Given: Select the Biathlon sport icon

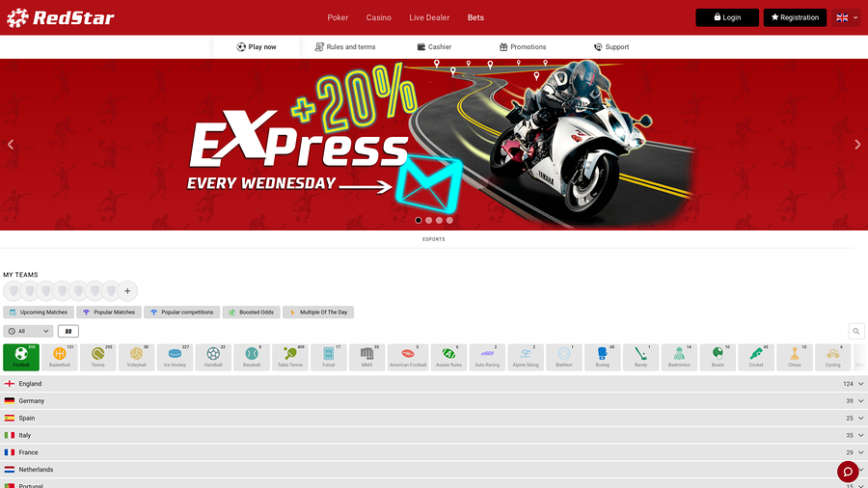Looking at the screenshot, I should pos(564,357).
